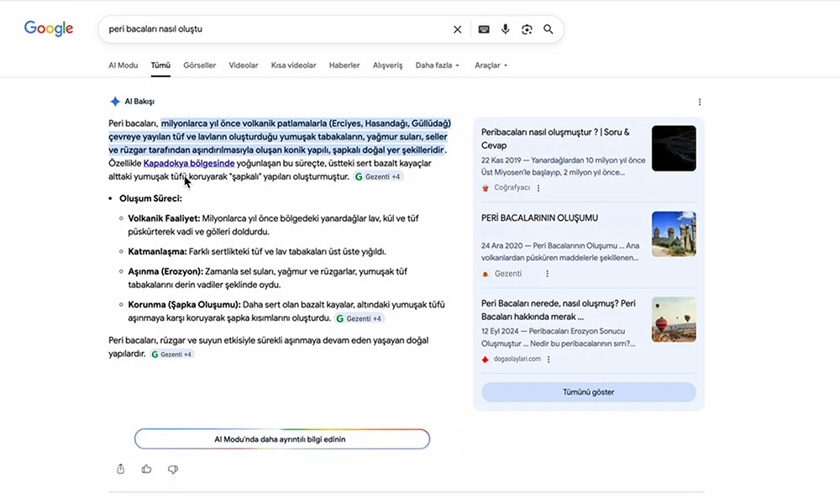Open Google Lens camera search
Screen dimensions: 840x504
(528, 29)
